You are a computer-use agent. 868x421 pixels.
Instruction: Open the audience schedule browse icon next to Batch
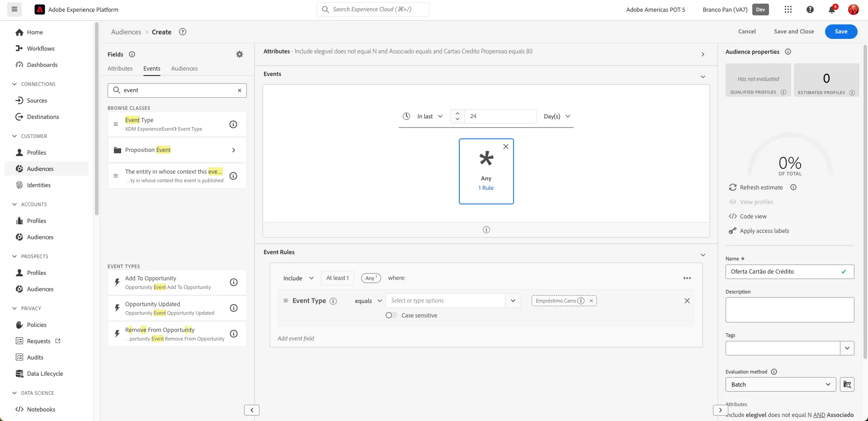click(847, 384)
